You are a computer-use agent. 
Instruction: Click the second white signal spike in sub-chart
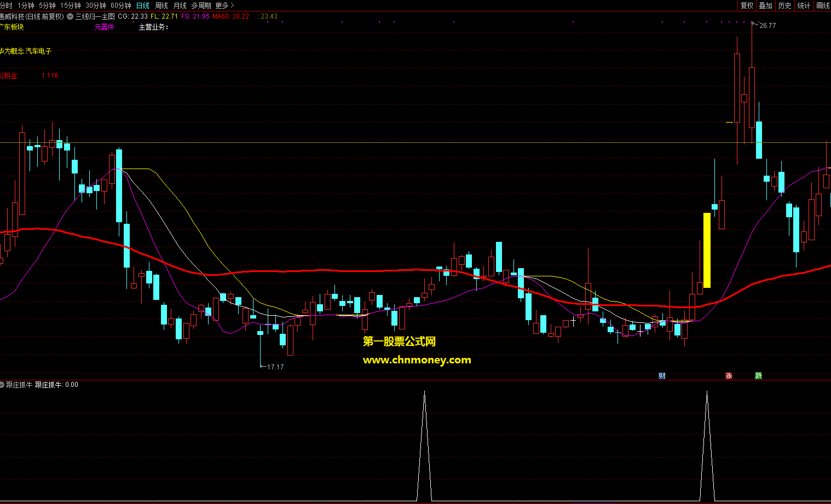(707, 446)
